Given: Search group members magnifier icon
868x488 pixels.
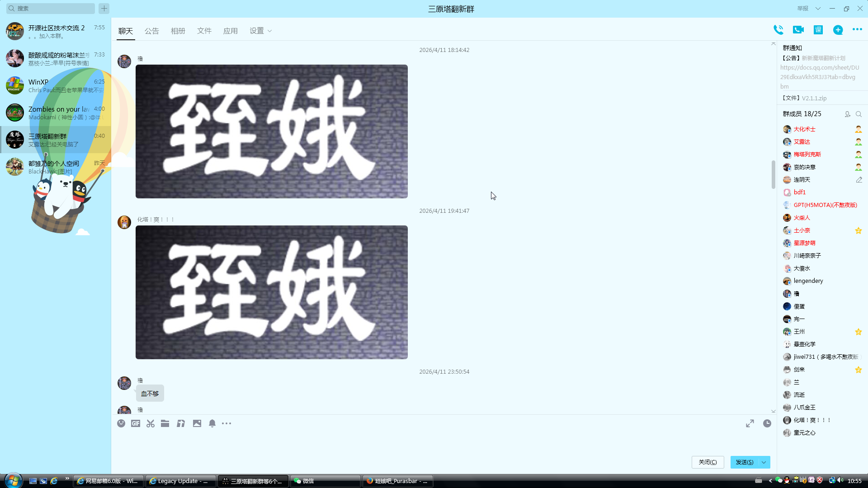Looking at the screenshot, I should click(x=859, y=114).
